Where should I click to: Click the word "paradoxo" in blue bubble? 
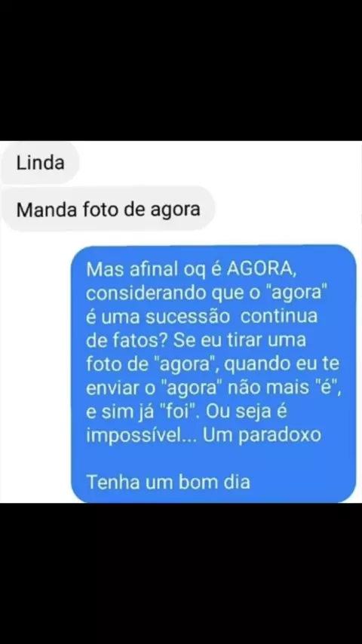tap(280, 435)
